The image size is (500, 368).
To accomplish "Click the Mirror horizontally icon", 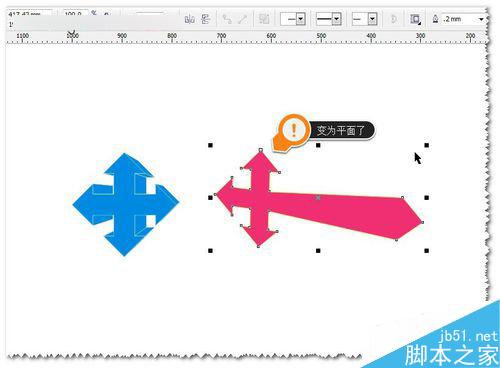I will [189, 19].
